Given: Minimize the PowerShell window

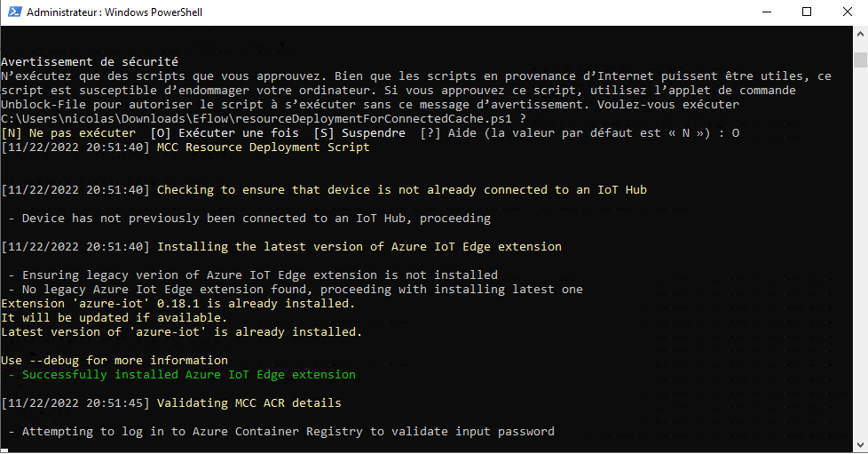Looking at the screenshot, I should pos(765,12).
